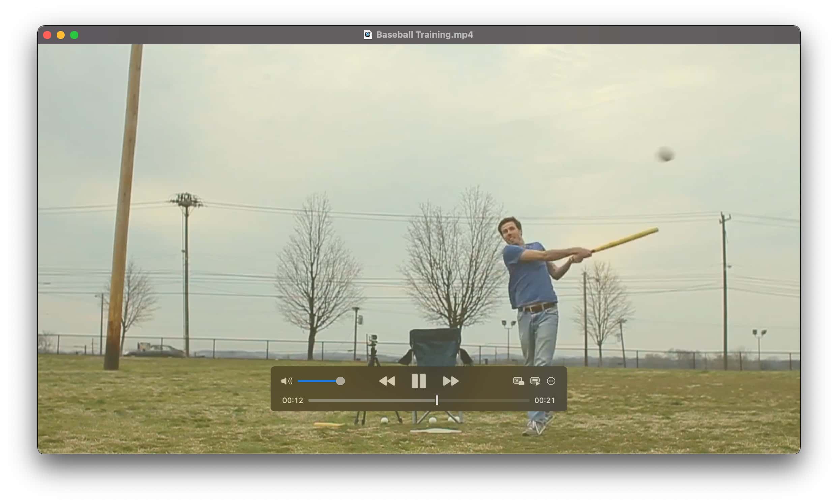The height and width of the screenshot is (504, 838).
Task: Click total duration 00:21 label
Action: tap(545, 400)
